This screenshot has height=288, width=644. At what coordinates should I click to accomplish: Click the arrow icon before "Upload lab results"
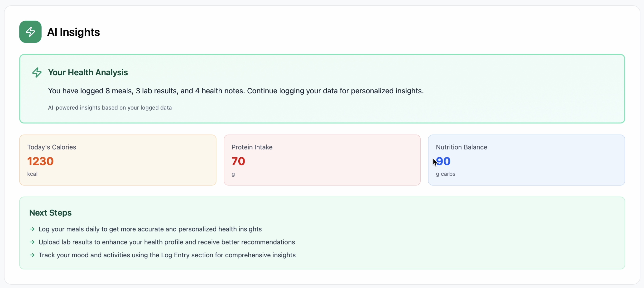click(x=32, y=242)
